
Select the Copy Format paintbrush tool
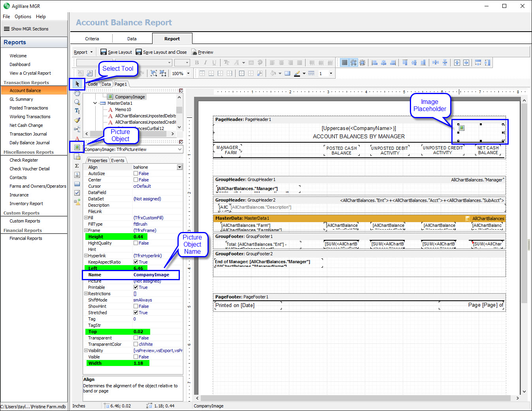point(77,120)
